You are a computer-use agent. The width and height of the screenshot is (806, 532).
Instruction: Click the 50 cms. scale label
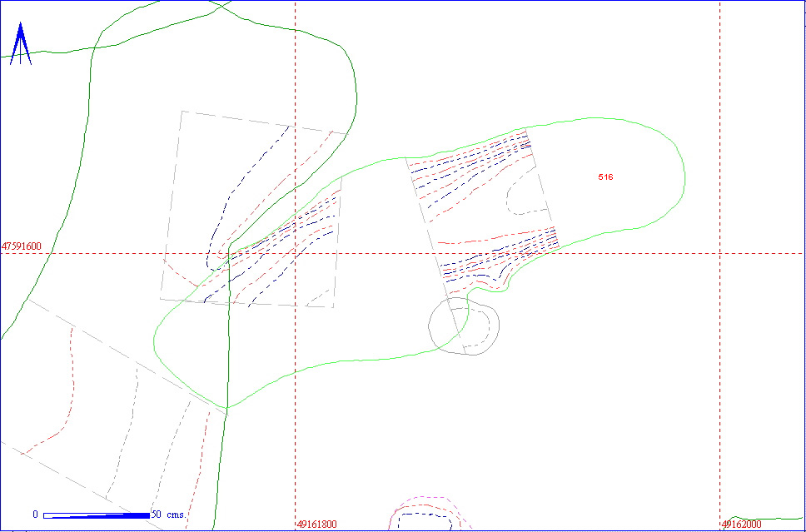click(x=168, y=515)
